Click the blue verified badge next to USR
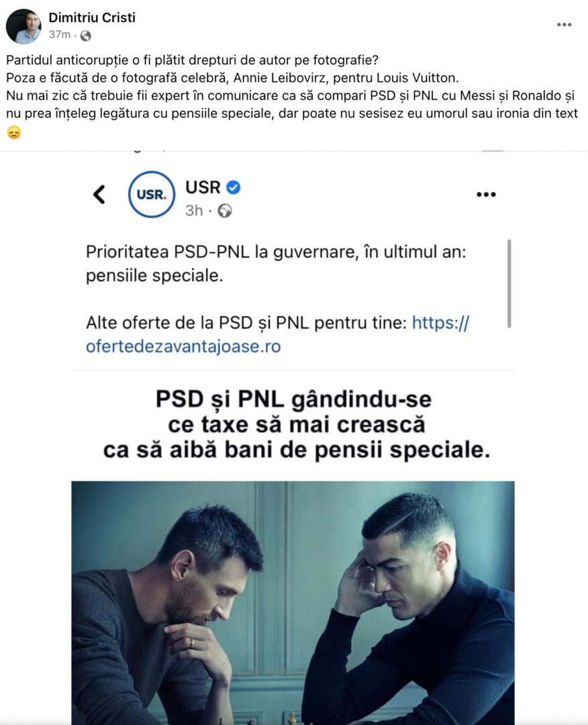The width and height of the screenshot is (588, 725). pyautogui.click(x=234, y=187)
